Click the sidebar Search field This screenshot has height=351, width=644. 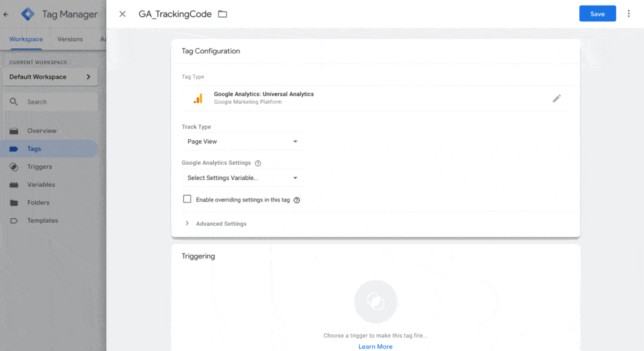click(x=50, y=102)
